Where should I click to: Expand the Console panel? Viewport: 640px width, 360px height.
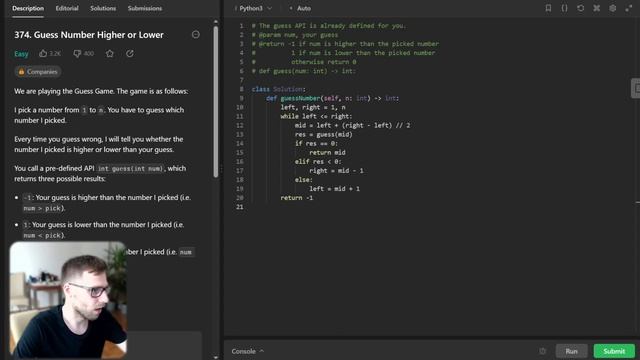(x=247, y=351)
